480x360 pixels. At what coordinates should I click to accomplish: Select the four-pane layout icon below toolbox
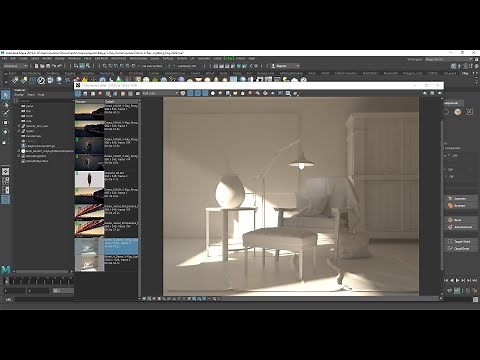click(6, 181)
